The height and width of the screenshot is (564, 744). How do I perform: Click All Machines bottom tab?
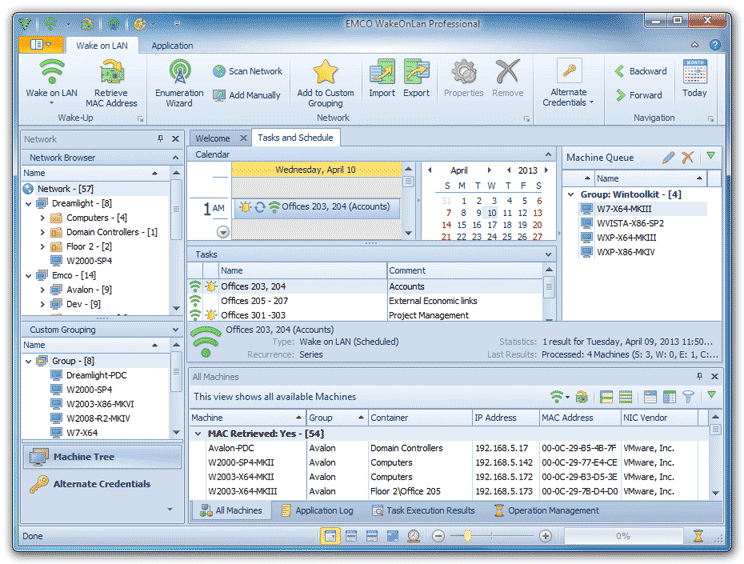[x=231, y=510]
